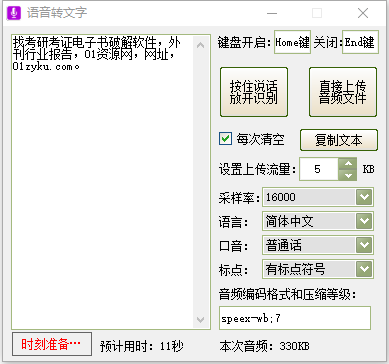Click the End键 hotkey field
The width and height of the screenshot is (389, 364).
click(x=360, y=42)
